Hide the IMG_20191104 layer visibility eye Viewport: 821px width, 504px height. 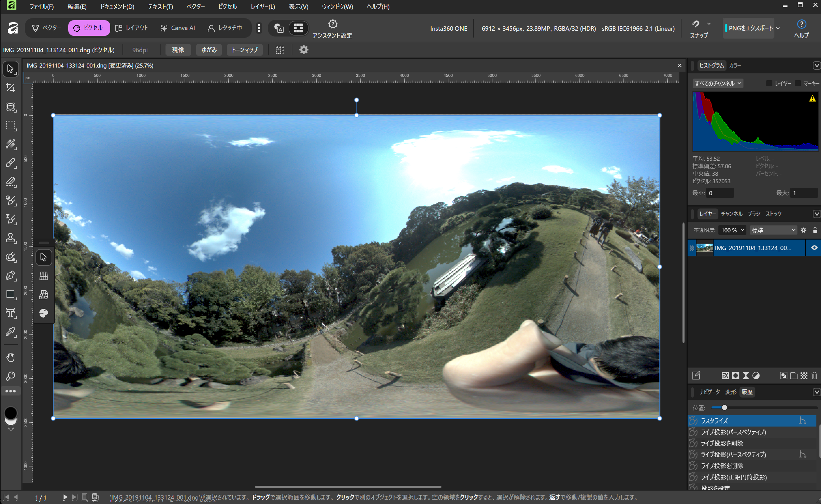click(x=814, y=248)
